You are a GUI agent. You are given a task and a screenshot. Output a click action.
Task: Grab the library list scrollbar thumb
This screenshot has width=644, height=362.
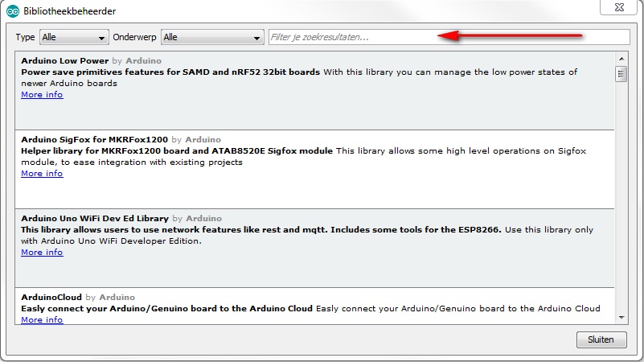tap(621, 74)
